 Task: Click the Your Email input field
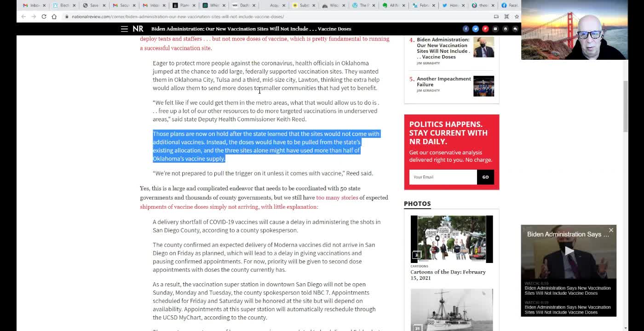click(x=443, y=177)
